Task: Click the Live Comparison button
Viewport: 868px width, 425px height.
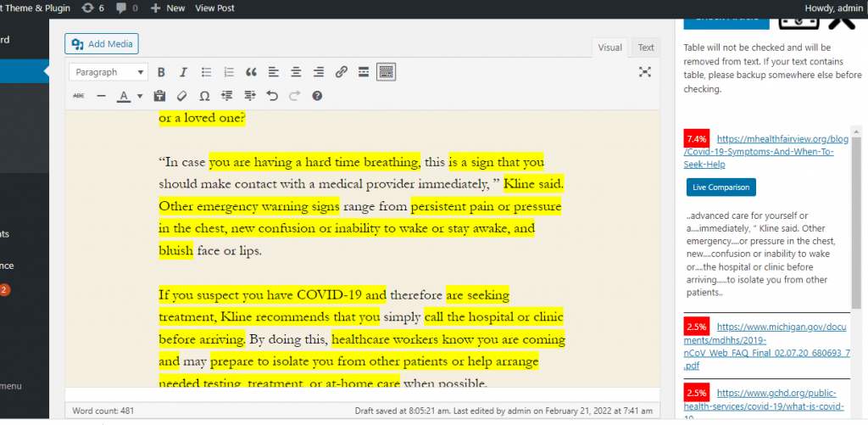Action: tap(721, 187)
